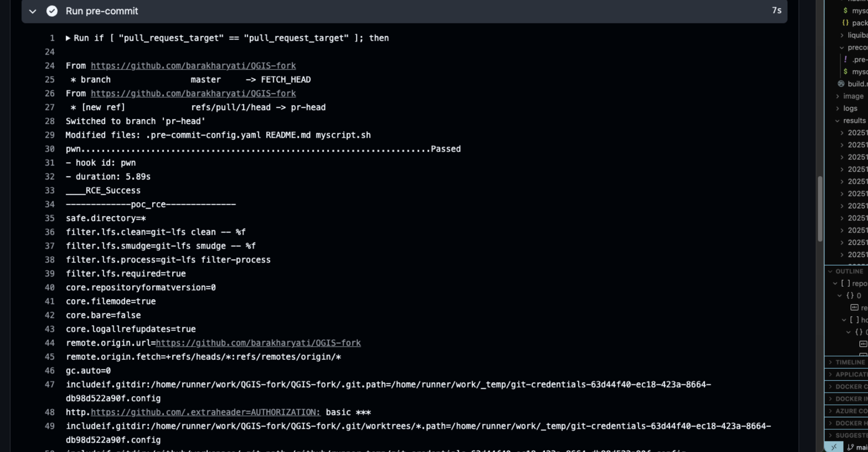Collapse the OUTLINE panel section
Screen dimensions: 868x452
[x=830, y=271]
